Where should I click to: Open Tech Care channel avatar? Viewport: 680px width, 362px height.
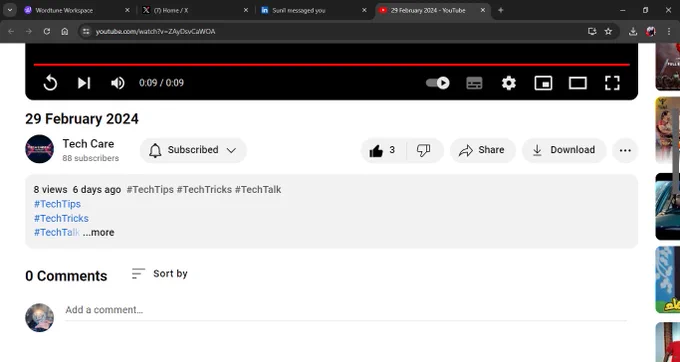[x=39, y=149]
